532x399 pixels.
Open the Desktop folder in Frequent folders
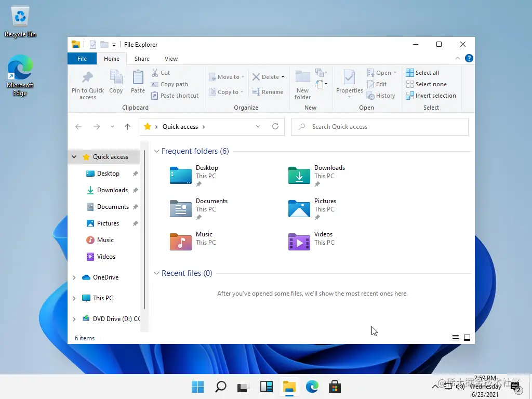[194, 176]
